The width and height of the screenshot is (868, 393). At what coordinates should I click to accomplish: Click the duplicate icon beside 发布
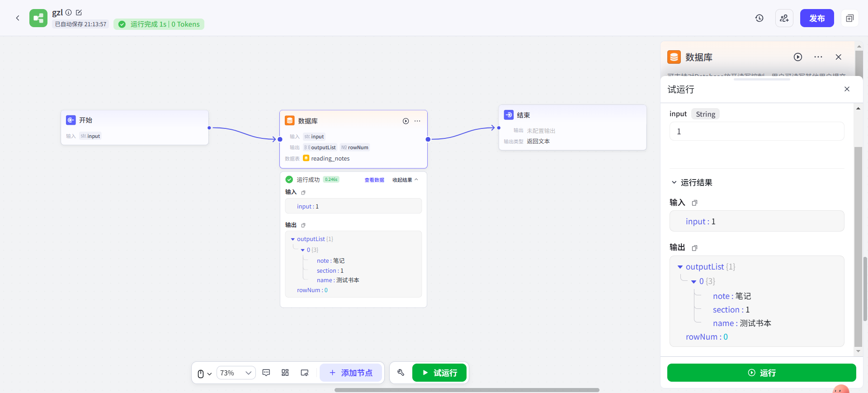pos(850,18)
